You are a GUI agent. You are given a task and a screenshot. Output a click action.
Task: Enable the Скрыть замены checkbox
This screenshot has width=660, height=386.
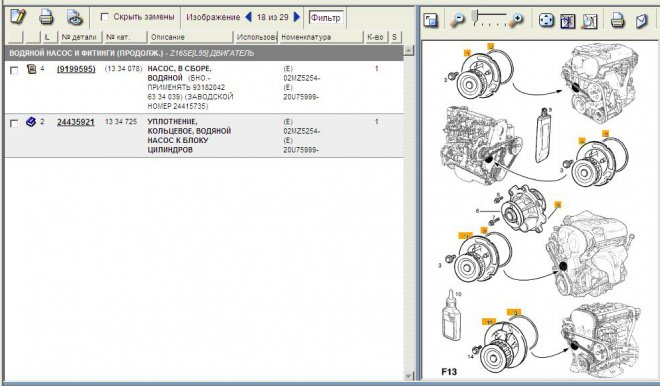coord(105,17)
